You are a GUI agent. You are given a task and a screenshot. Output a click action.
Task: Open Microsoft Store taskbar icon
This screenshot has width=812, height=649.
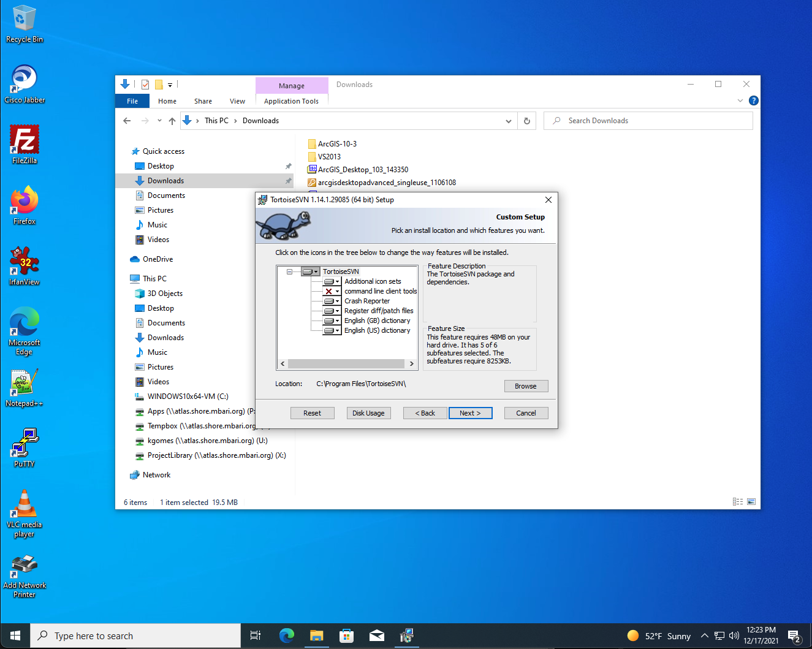tap(346, 636)
